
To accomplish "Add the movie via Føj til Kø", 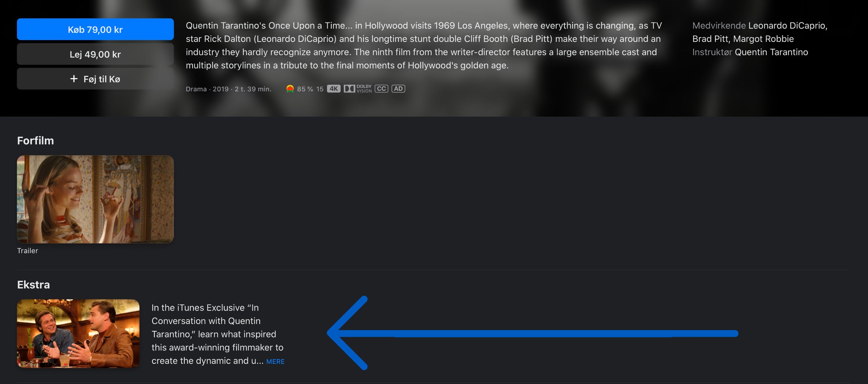I will (x=95, y=79).
